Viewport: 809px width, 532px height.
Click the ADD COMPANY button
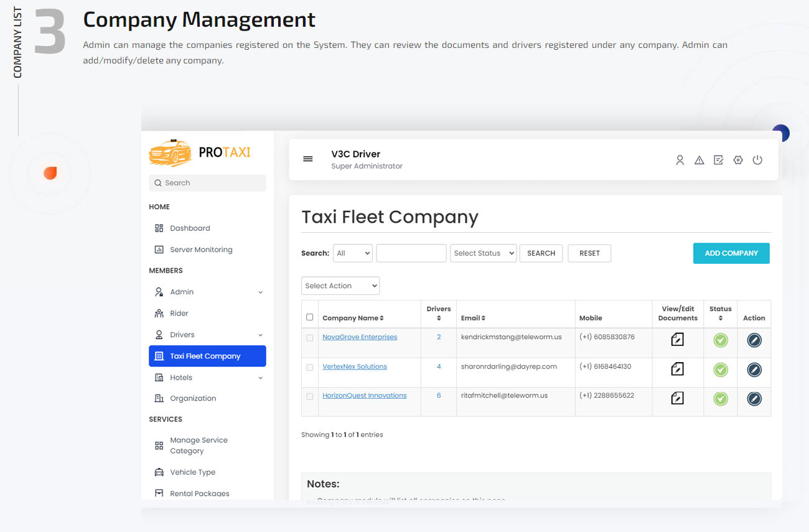(x=731, y=253)
